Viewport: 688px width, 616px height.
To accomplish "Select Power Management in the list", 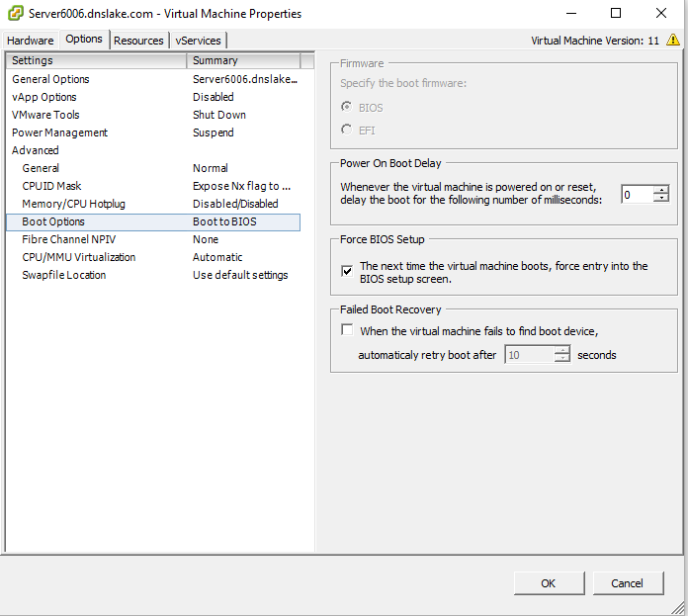I will (59, 132).
